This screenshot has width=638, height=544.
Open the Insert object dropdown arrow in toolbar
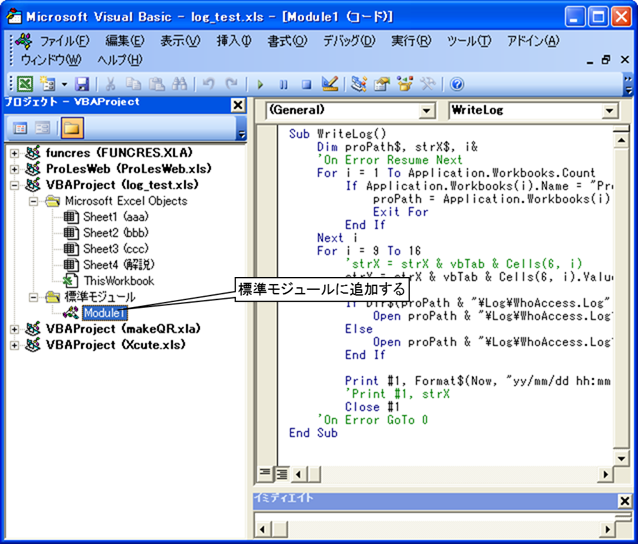(x=64, y=84)
